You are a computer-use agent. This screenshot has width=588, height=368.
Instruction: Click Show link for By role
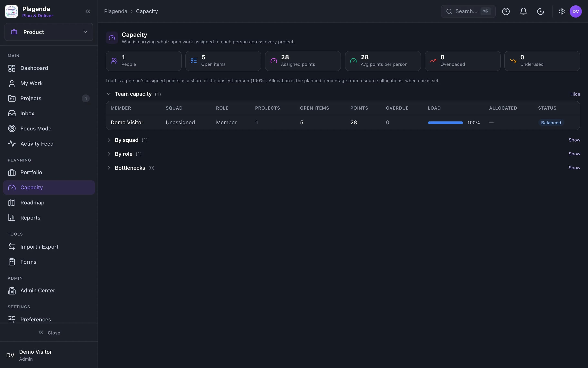click(574, 154)
